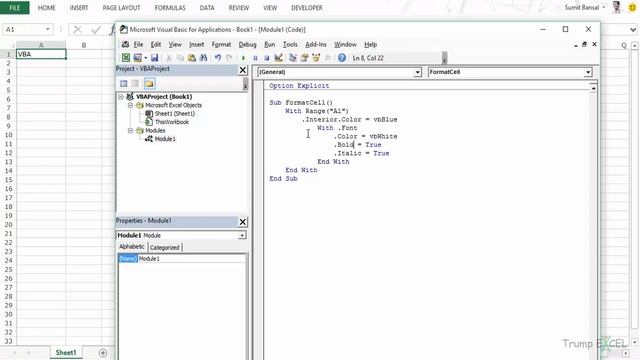This screenshot has width=640, height=360.
Task: Click the View Object icon in Project panel
Action: (x=135, y=84)
